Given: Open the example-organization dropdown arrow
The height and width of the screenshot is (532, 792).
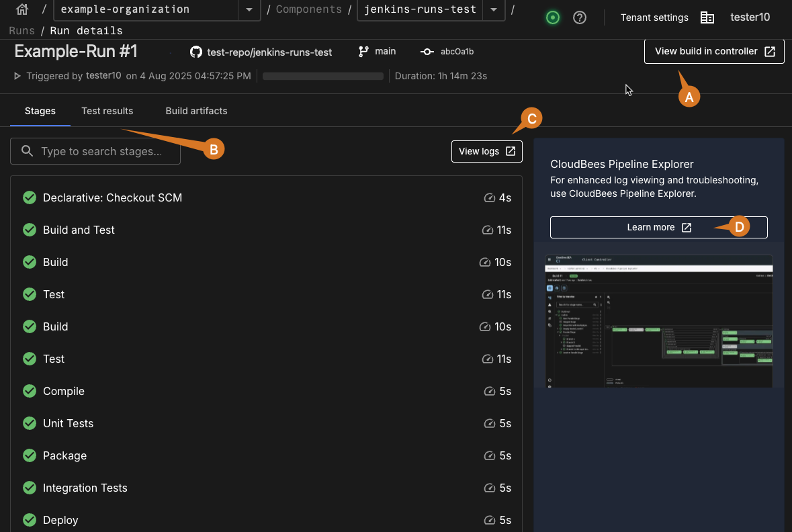Looking at the screenshot, I should [x=249, y=10].
